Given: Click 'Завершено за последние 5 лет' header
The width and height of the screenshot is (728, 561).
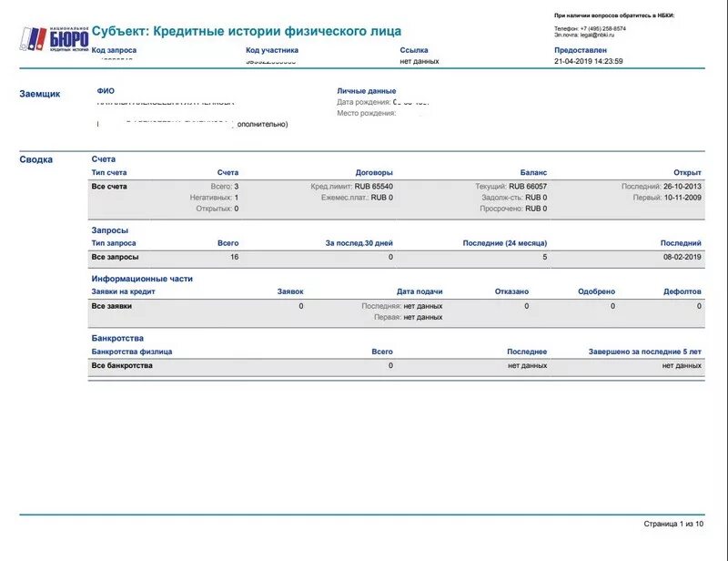Looking at the screenshot, I should 645,352.
